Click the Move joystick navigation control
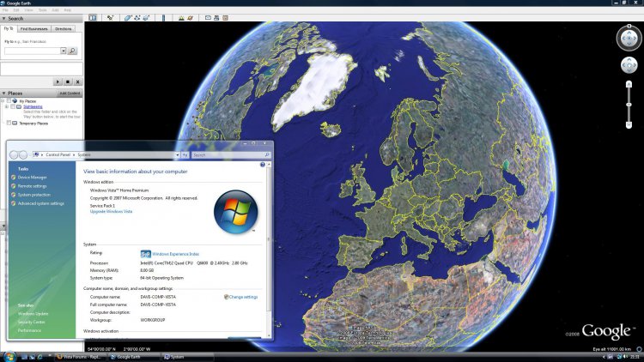The width and height of the screenshot is (644, 362). pyautogui.click(x=629, y=65)
